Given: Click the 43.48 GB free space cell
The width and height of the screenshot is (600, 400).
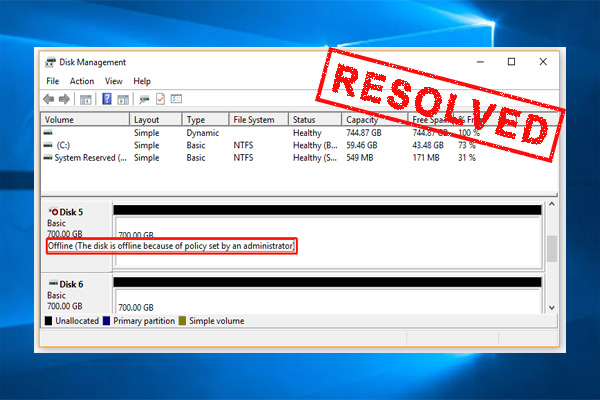Looking at the screenshot, I should point(428,145).
